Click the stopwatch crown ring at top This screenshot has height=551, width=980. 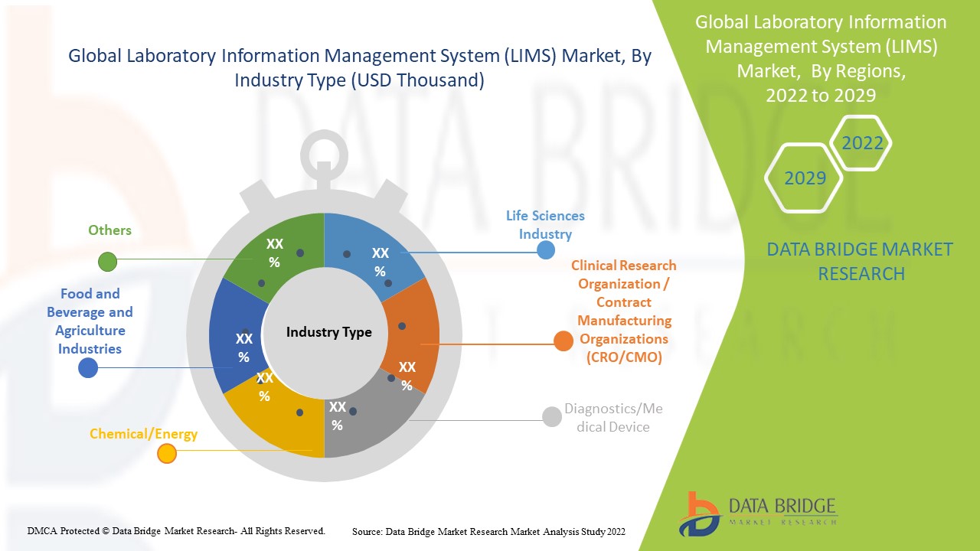(324, 153)
